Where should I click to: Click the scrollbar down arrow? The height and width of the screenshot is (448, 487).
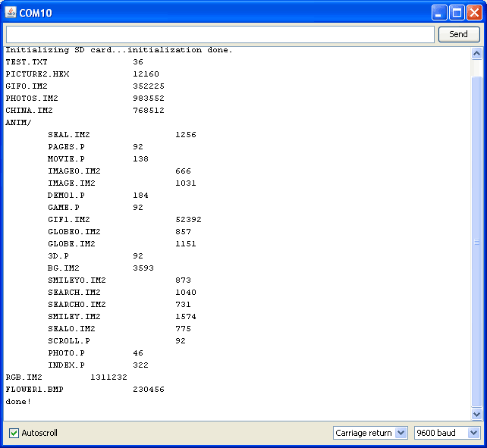[476, 414]
